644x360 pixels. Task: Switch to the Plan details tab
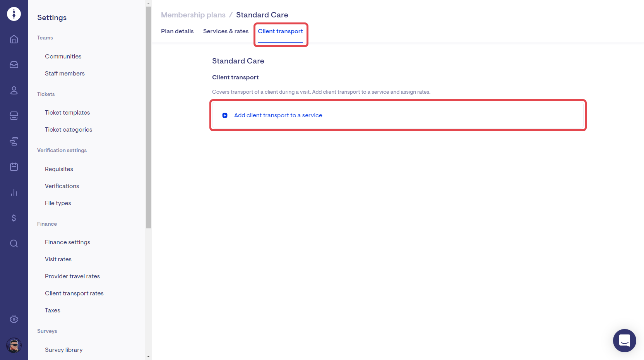click(x=177, y=31)
